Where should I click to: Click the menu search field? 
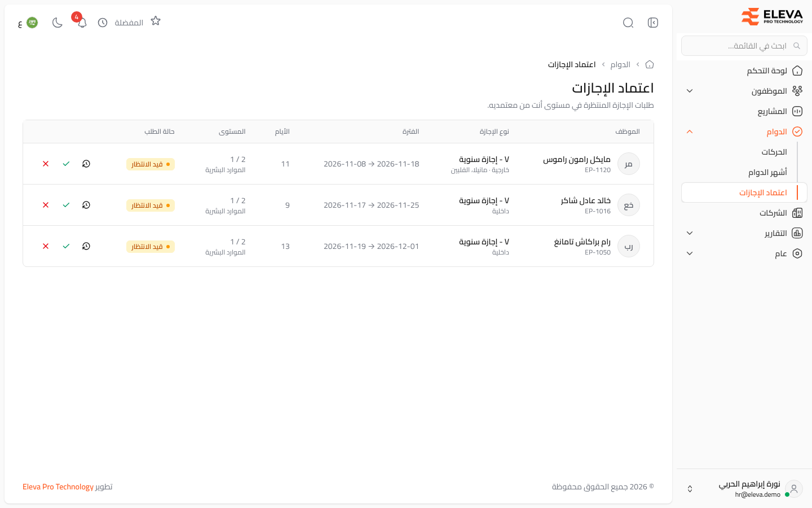(744, 46)
